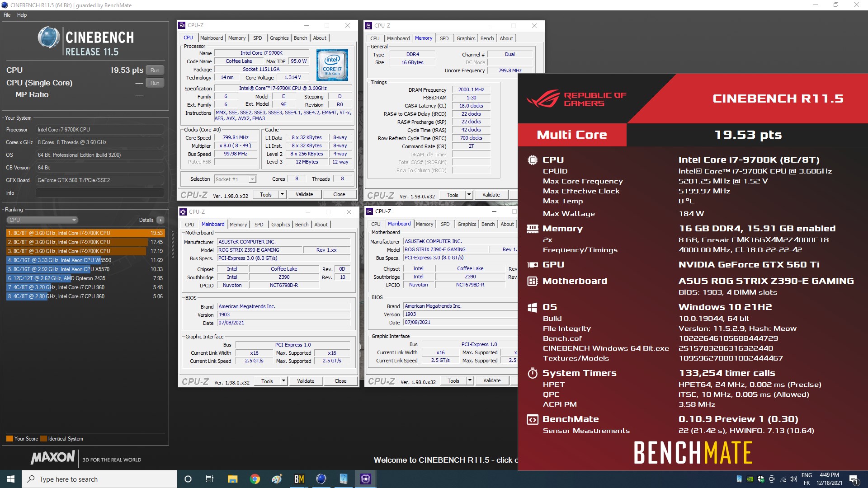Click Validate in the bottom-left Mainboard CPU-Z window

306,381
